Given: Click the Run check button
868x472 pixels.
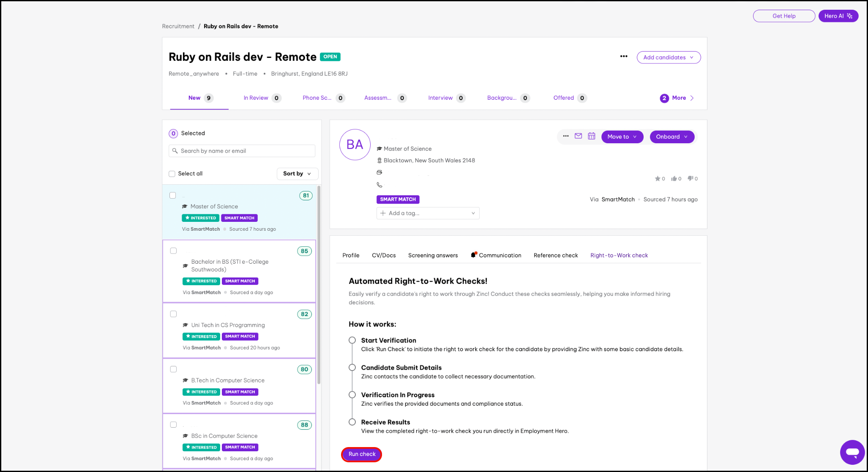Looking at the screenshot, I should point(362,454).
